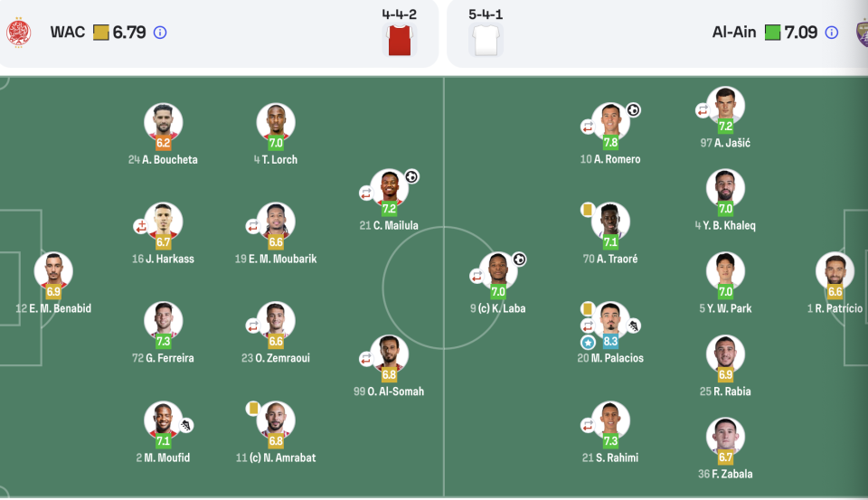Image resolution: width=868 pixels, height=500 pixels.
Task: Click the substitution icon beside K. Laba
Action: [x=476, y=276]
